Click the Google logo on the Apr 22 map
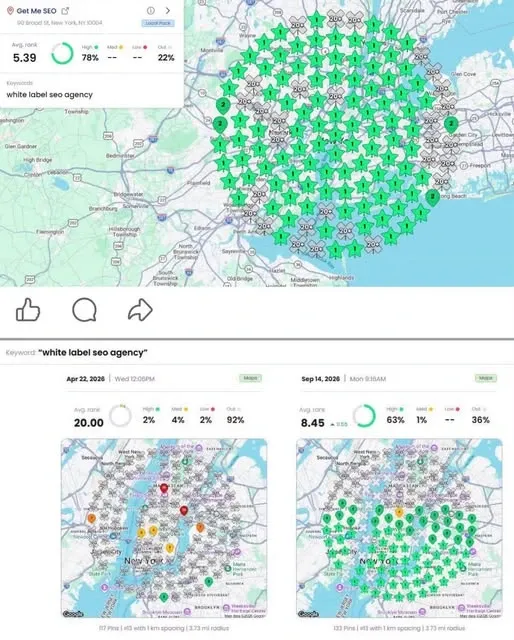Viewport: 514px width, 640px height. coord(73,614)
